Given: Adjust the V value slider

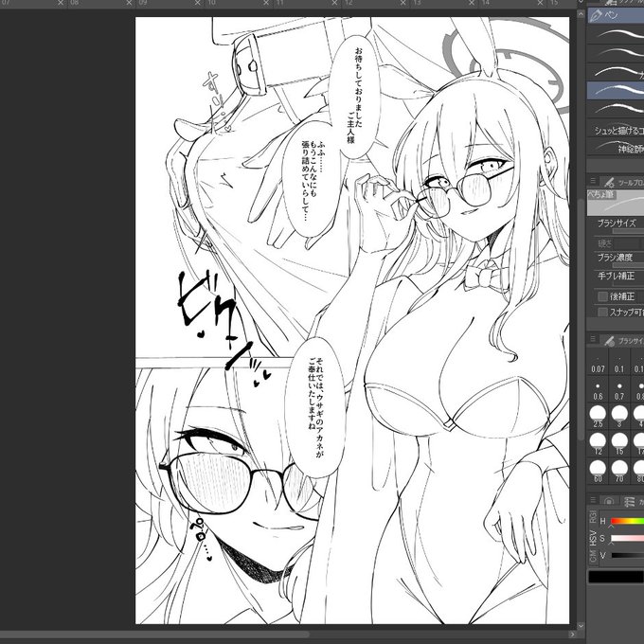Looking at the screenshot, I should pyautogui.click(x=627, y=555).
